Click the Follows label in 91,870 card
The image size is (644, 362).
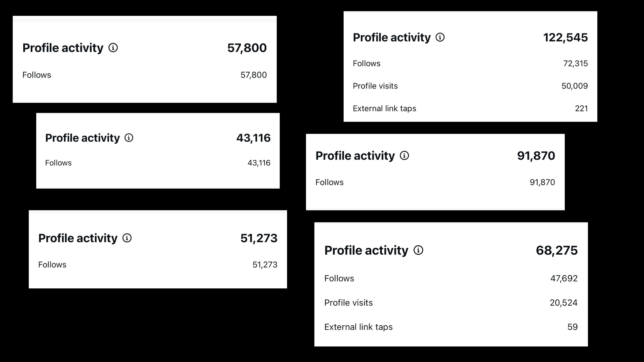[329, 182]
